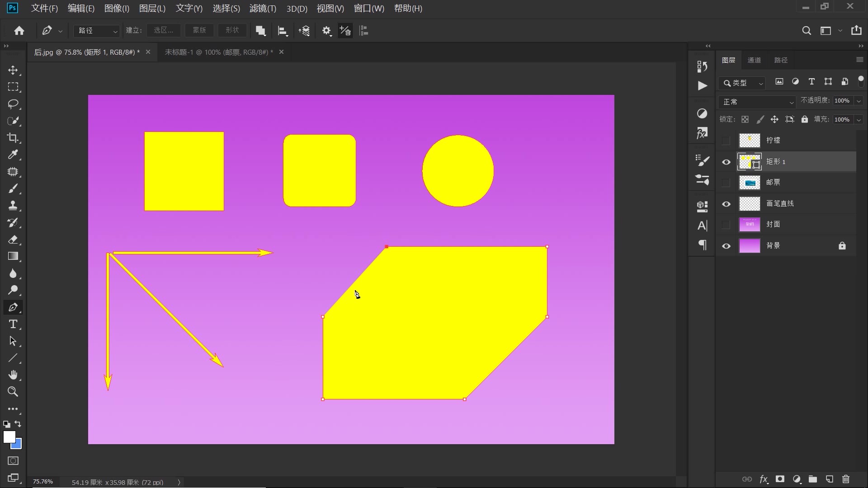Select the Lasso tool
Image resolution: width=868 pixels, height=488 pixels.
tap(13, 104)
